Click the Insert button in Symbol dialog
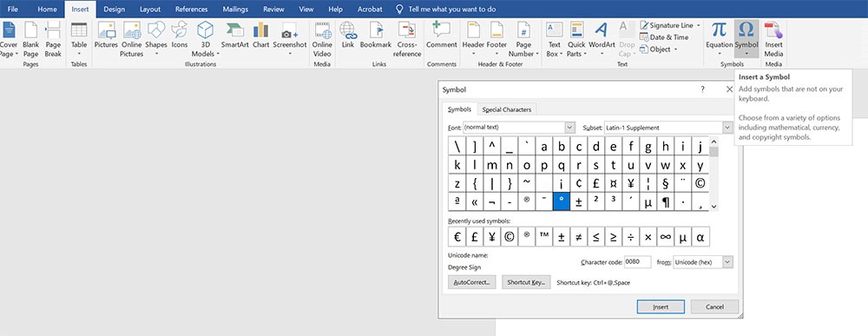This screenshot has height=336, width=868. click(661, 306)
